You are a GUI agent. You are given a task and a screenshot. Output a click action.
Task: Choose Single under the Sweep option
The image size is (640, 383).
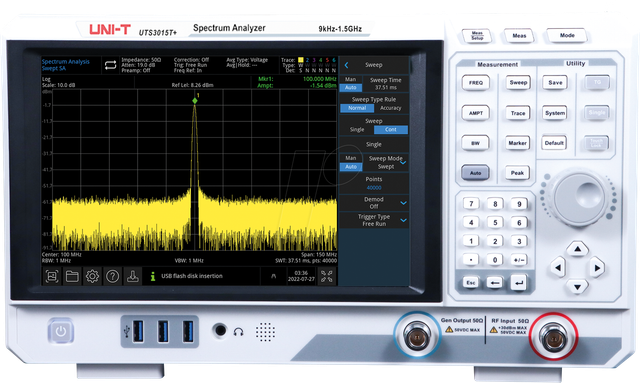point(357,129)
